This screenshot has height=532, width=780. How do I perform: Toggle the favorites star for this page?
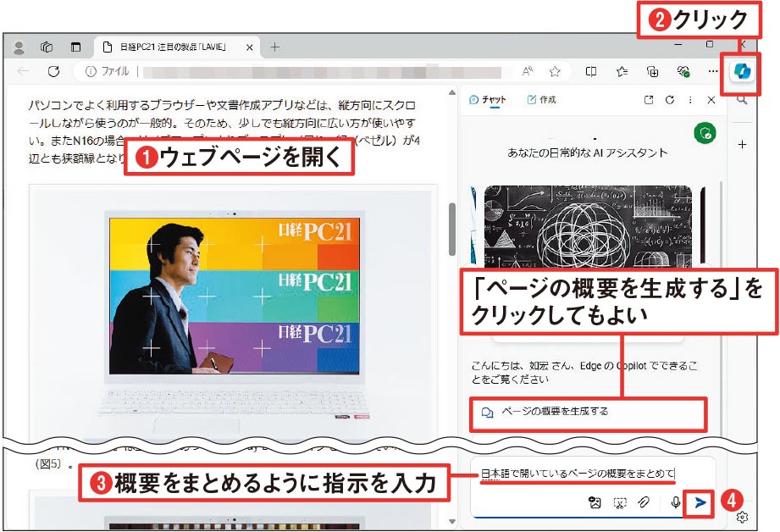pyautogui.click(x=556, y=71)
